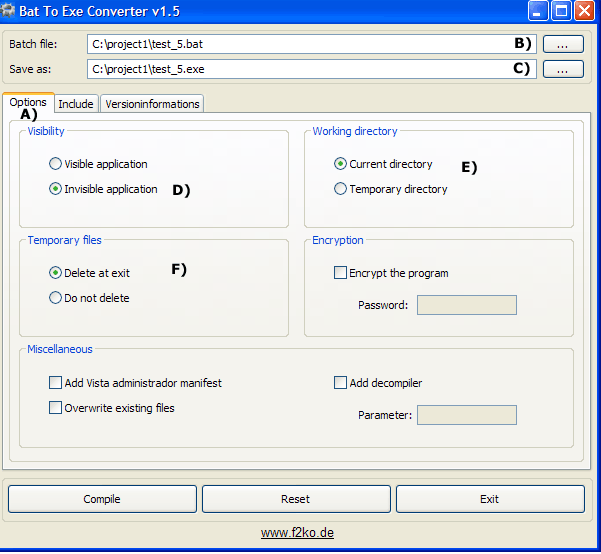Open the www.f2ko.de link
Screen dimensions: 601x554
pyautogui.click(x=297, y=533)
